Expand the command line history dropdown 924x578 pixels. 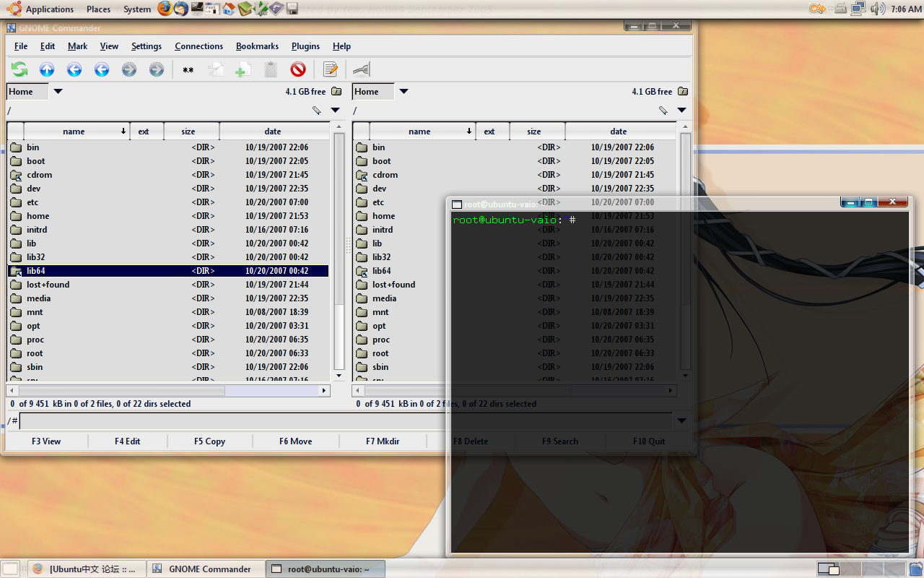[x=682, y=420]
